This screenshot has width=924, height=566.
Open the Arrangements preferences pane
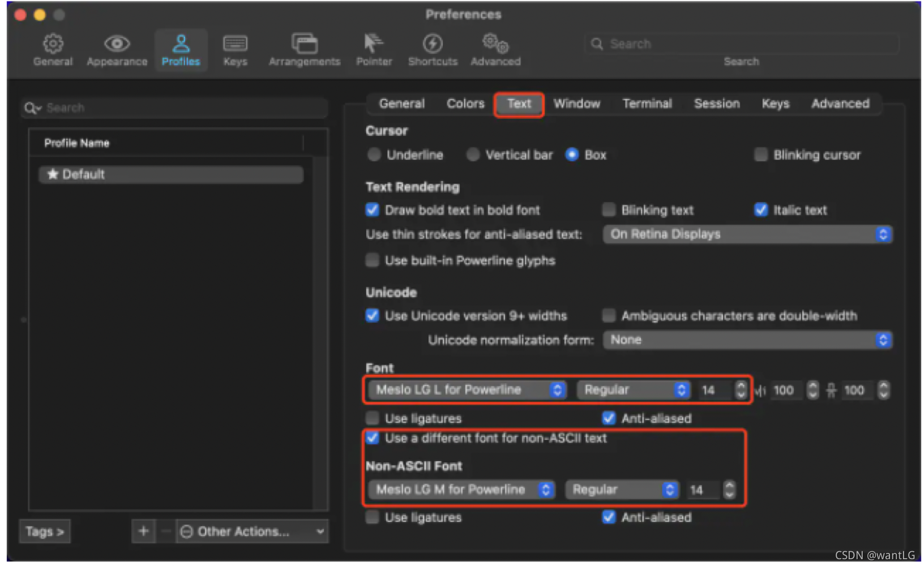coord(305,50)
